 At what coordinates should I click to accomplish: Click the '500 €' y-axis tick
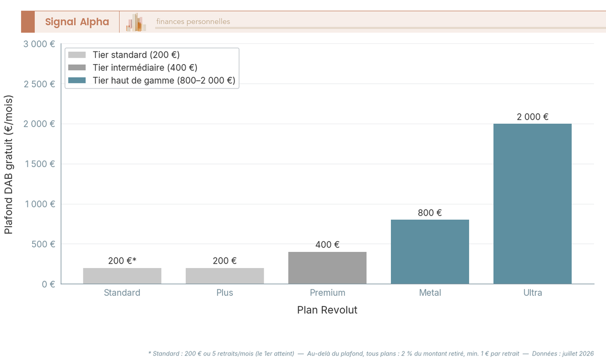tap(42, 244)
